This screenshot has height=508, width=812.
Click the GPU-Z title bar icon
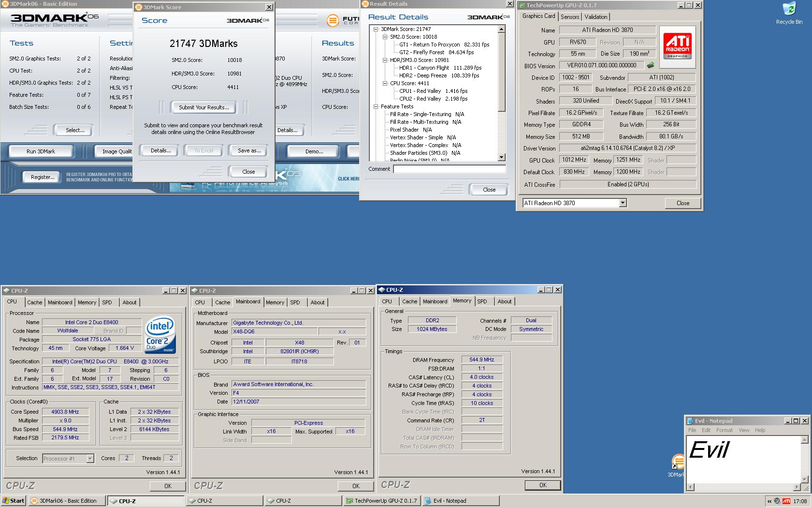tap(522, 5)
